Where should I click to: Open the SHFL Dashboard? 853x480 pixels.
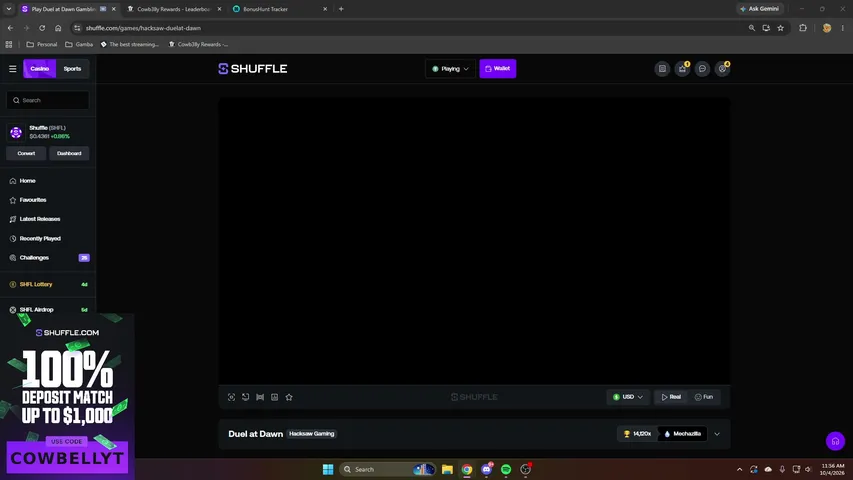coord(69,153)
